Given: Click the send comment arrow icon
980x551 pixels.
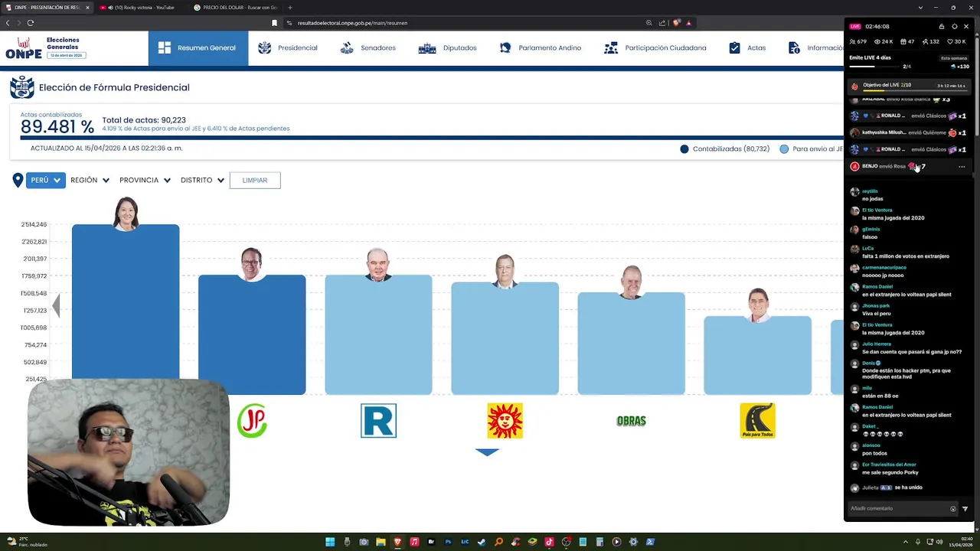Looking at the screenshot, I should (965, 508).
